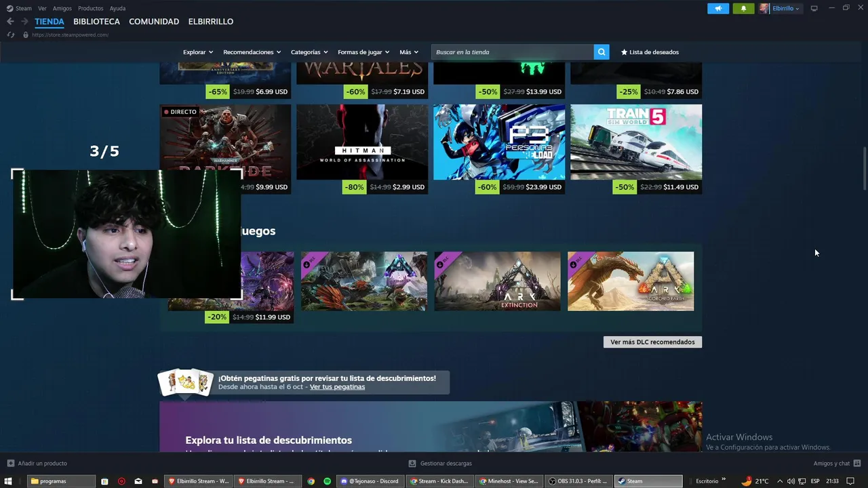Click the Elbirrillo profile avatar
868x488 pixels.
[764, 8]
